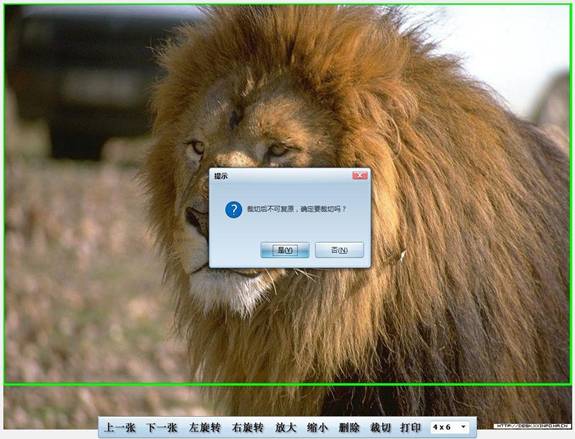
Task: Click the green crop border's top edge
Action: [x=288, y=5]
